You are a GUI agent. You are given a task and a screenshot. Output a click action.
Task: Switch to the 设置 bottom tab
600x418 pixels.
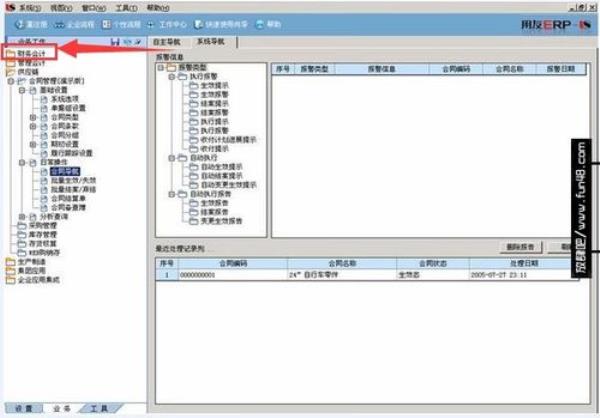(x=24, y=409)
